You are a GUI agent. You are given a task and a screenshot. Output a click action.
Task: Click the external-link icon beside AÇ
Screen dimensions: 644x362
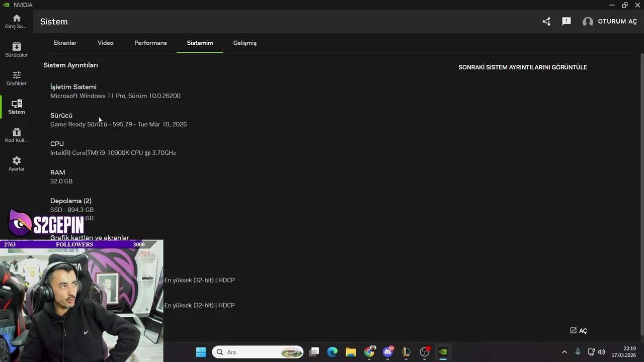(x=573, y=330)
